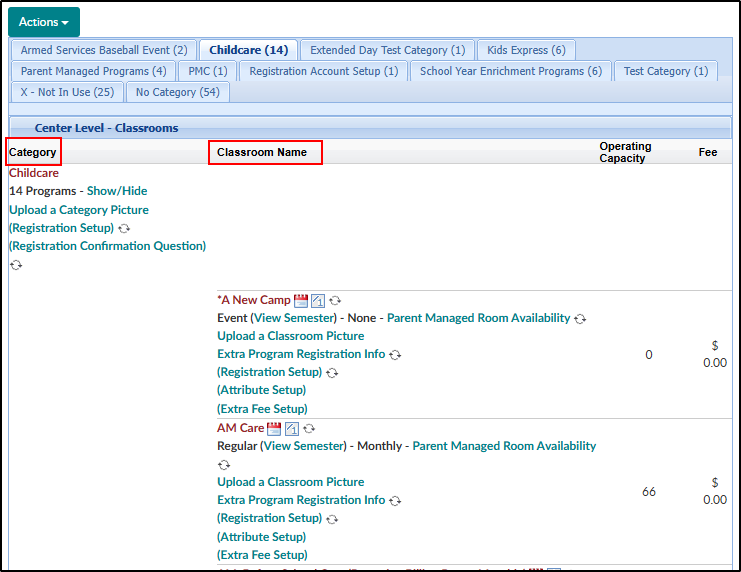Open the *A New Camp classroom link
The image size is (741, 572).
click(x=254, y=300)
